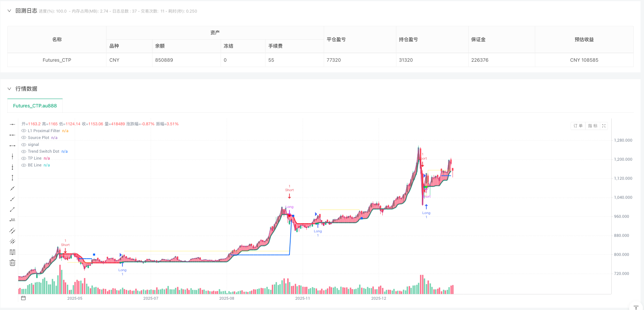
Task: Click the scroll-to-top arrow icon
Action: [636, 308]
